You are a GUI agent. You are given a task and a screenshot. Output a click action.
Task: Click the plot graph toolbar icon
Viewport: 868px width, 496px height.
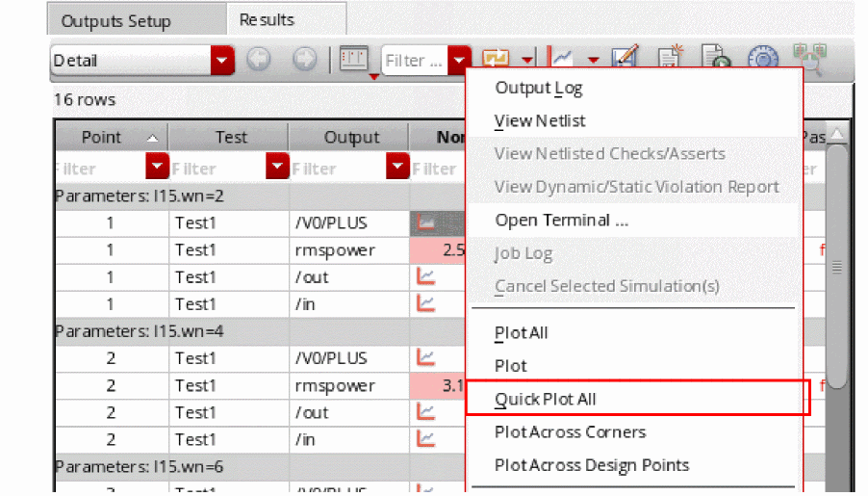pos(561,57)
